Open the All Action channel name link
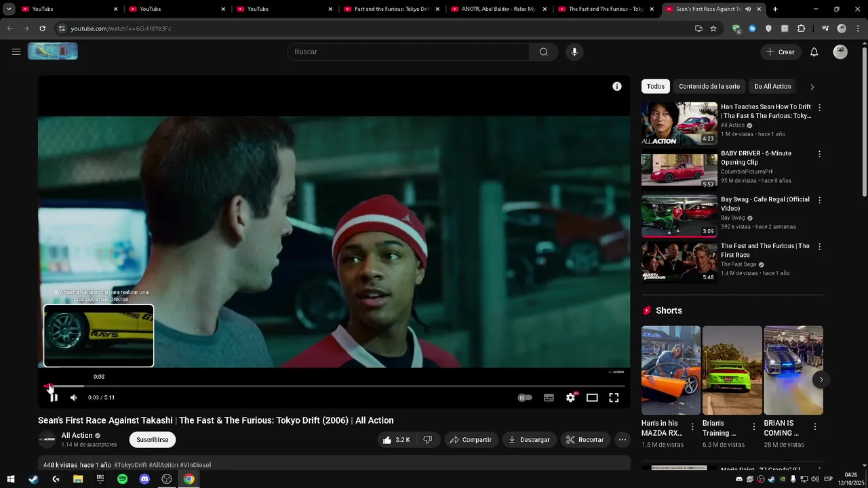868x488 pixels. point(77,436)
